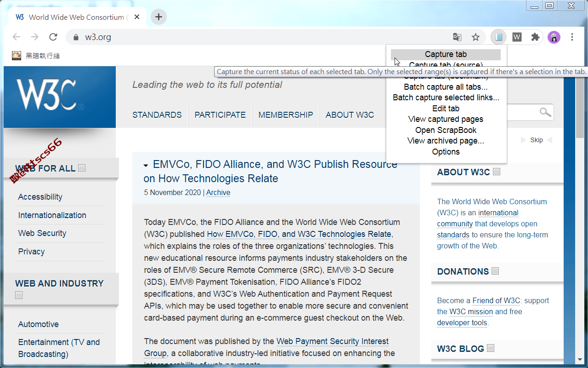The width and height of the screenshot is (588, 368).
Task: Open Options from the popup menu
Action: tap(446, 152)
